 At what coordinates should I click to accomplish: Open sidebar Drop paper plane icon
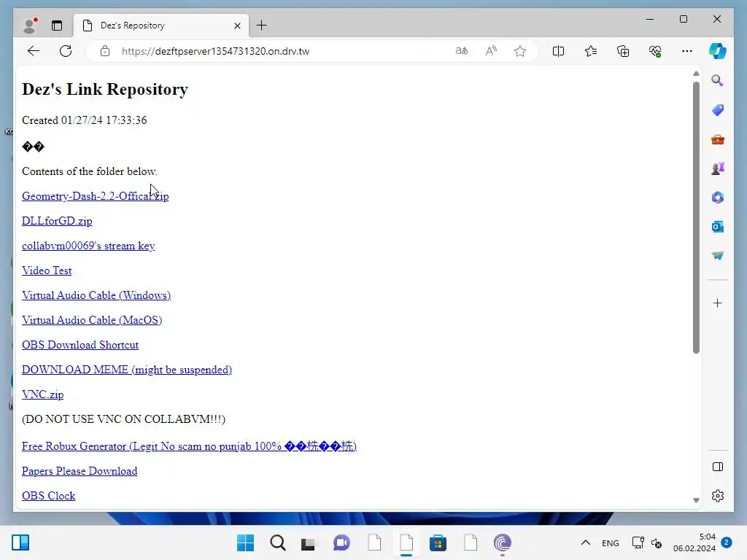click(x=718, y=256)
